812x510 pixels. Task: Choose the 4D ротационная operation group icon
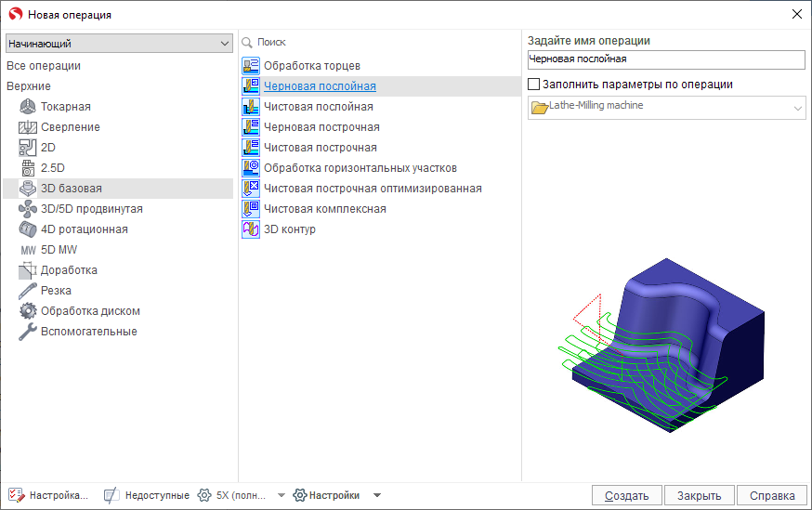click(28, 229)
